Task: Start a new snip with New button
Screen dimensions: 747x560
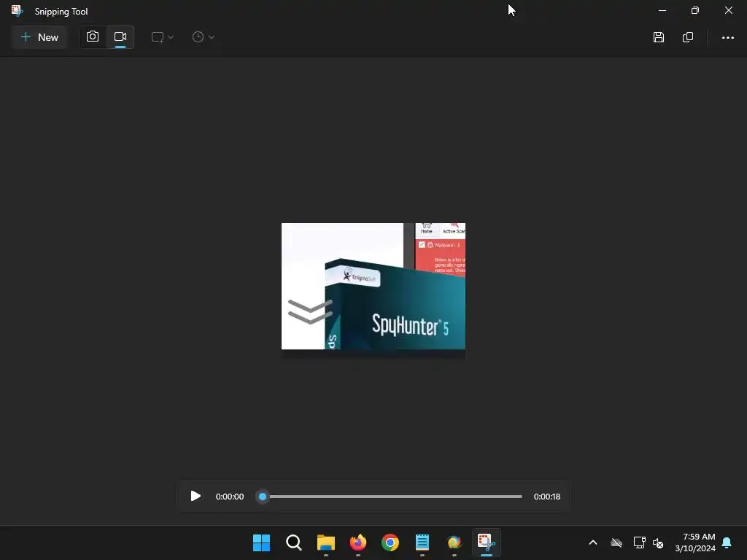Action: click(39, 37)
